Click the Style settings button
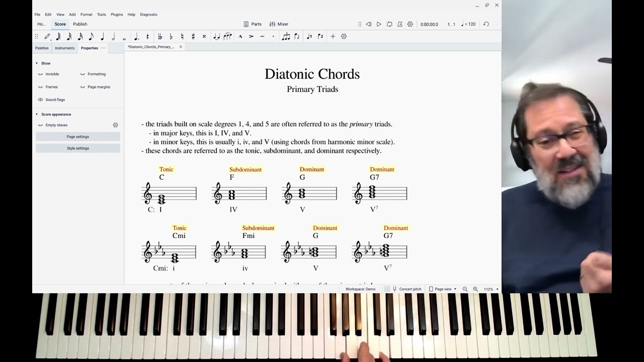This screenshot has width=644, height=362. pos(78,148)
